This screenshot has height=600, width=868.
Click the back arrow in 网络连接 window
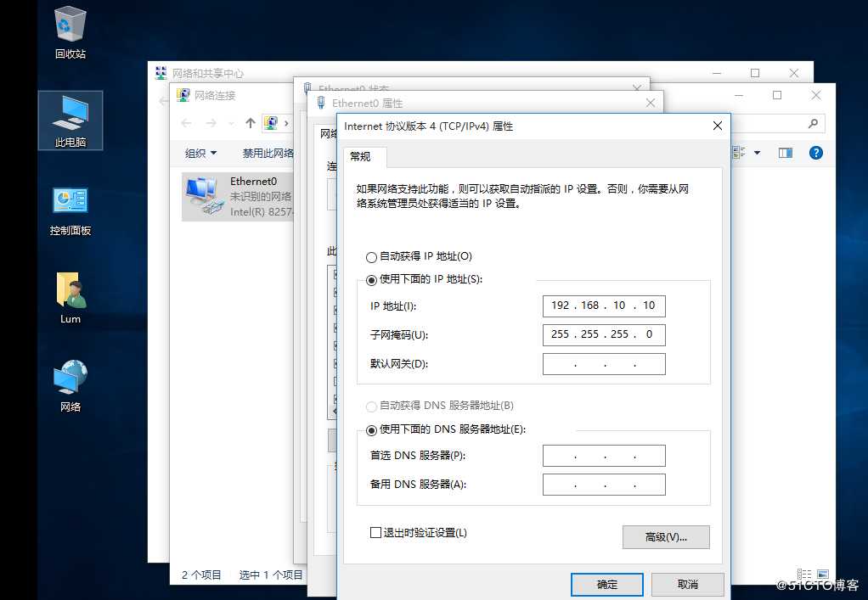(187, 123)
